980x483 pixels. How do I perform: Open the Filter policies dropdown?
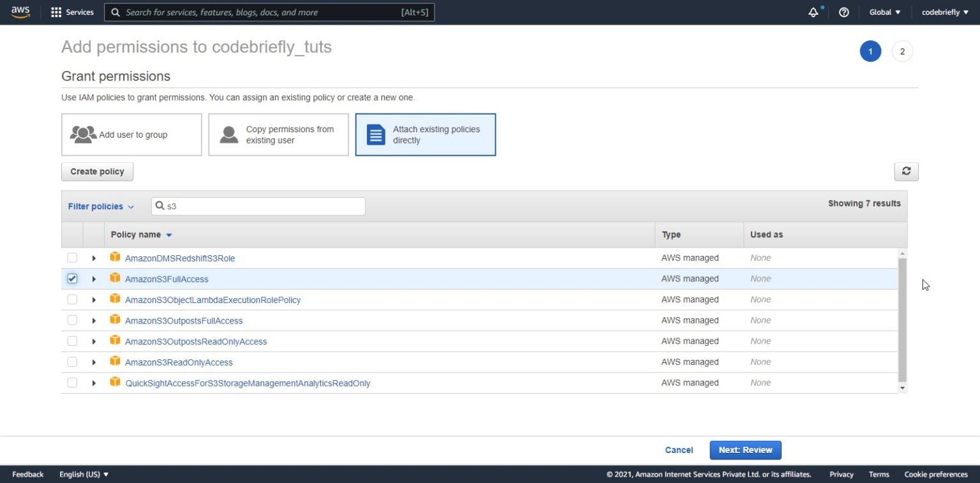(x=101, y=206)
